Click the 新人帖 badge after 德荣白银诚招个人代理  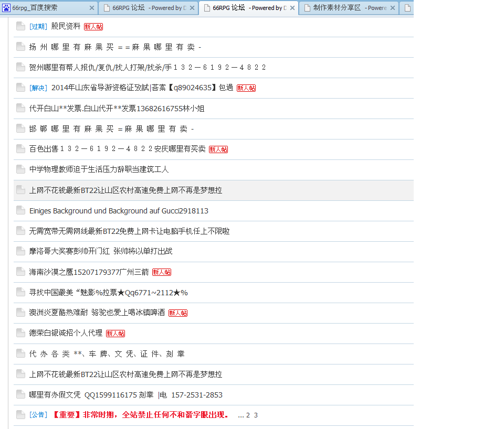tap(115, 334)
